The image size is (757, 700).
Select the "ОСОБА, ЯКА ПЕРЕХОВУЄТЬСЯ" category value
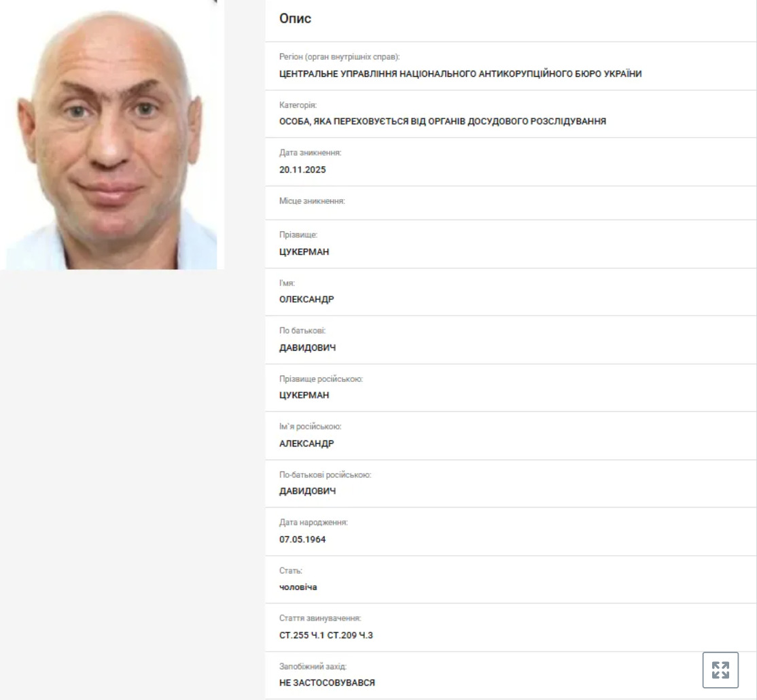(442, 121)
